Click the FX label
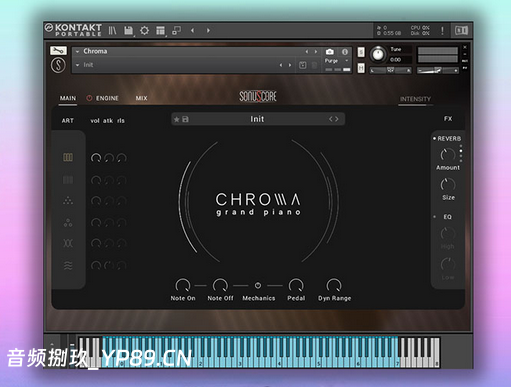The height and width of the screenshot is (387, 511). pos(448,119)
